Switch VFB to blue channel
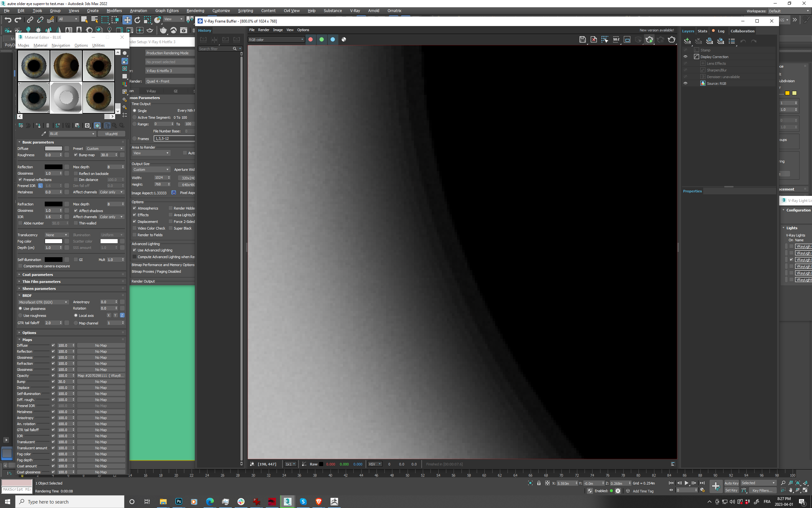This screenshot has height=508, width=812. (x=332, y=40)
